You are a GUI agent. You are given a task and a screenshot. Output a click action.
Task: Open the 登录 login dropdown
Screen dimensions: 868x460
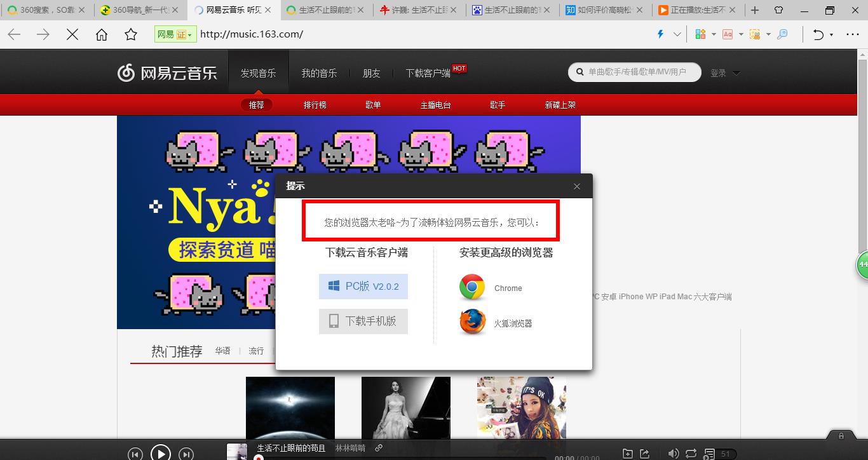pyautogui.click(x=725, y=73)
